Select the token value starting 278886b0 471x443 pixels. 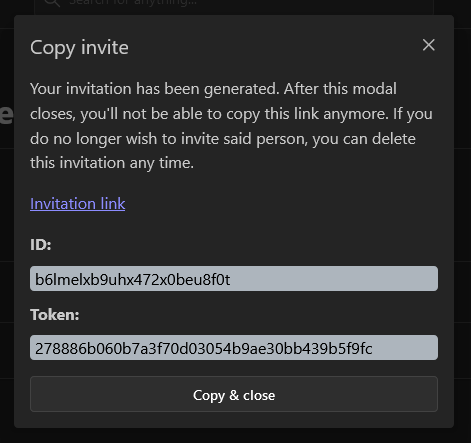[x=204, y=348]
